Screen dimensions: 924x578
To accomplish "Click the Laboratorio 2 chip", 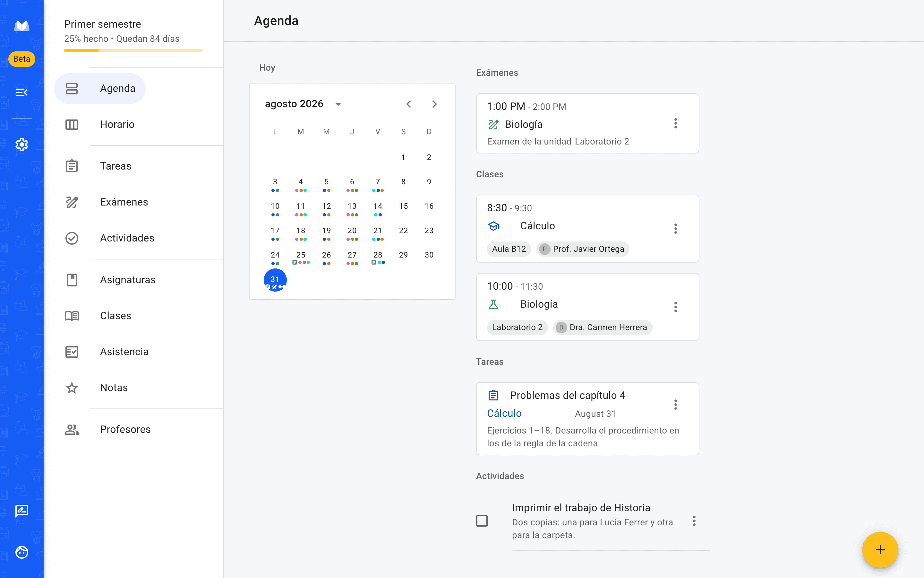I will [518, 327].
